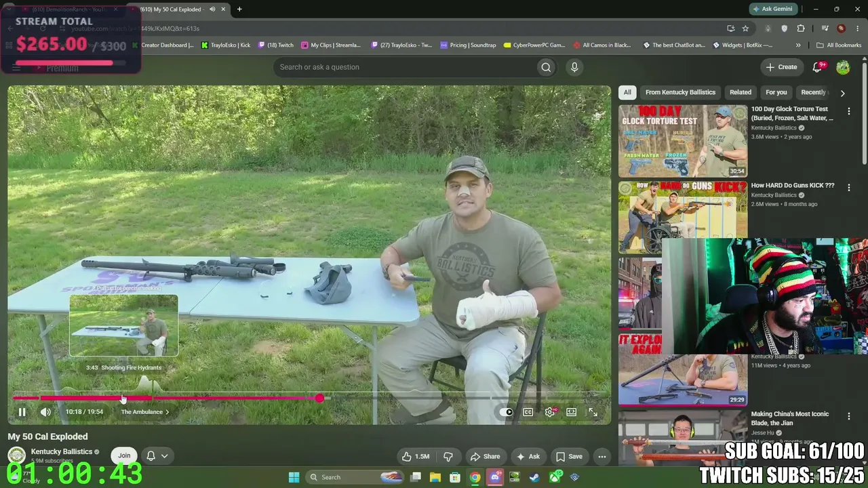The image size is (868, 488).
Task: Click the Ask Gemini button in Chrome
Action: [x=772, y=9]
